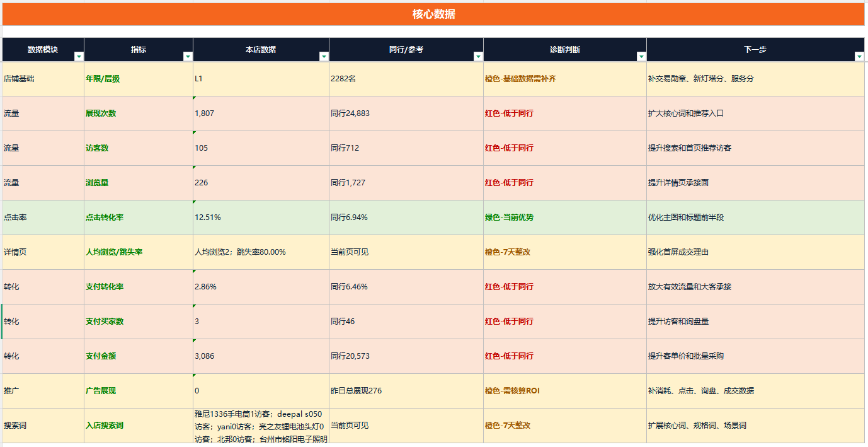Image resolution: width=868 pixels, height=447 pixels.
Task: Select 提升详情页承接面 cell
Action: [755, 183]
